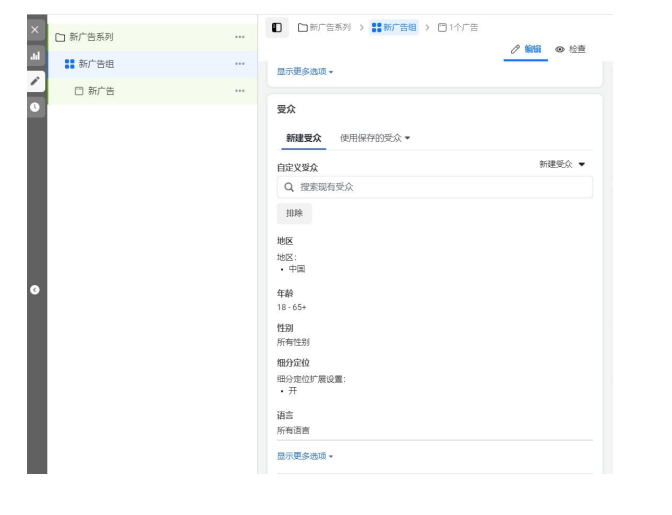The height and width of the screenshot is (515, 672).
Task: Collapse the panel with the left arrow circle
Action: (35, 289)
